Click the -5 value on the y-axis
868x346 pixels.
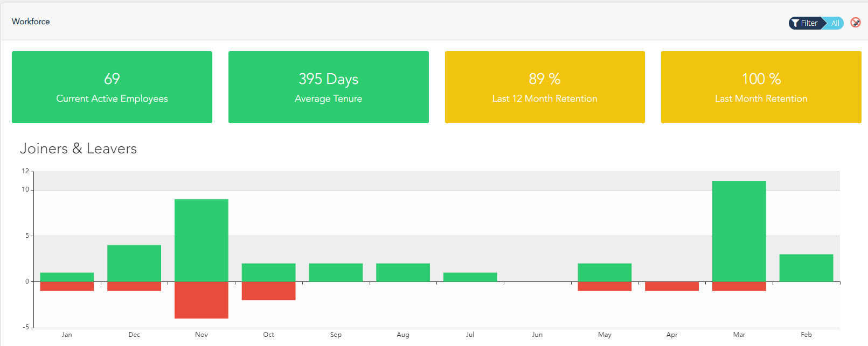tap(26, 327)
